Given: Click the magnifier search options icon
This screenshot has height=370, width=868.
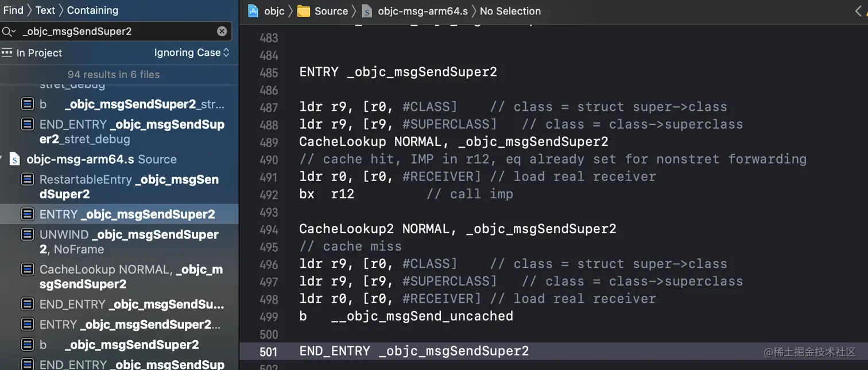Looking at the screenshot, I should tap(9, 32).
